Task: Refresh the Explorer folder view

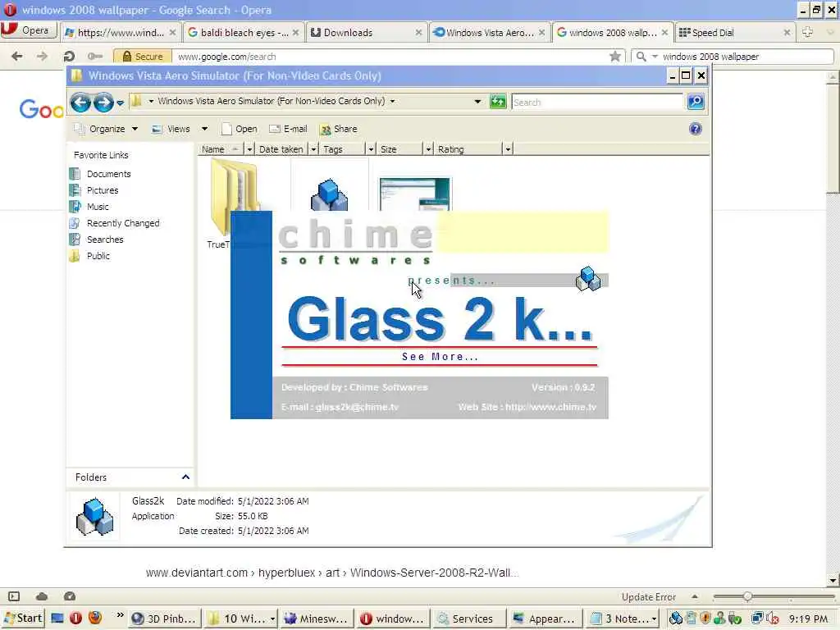Action: pyautogui.click(x=498, y=101)
